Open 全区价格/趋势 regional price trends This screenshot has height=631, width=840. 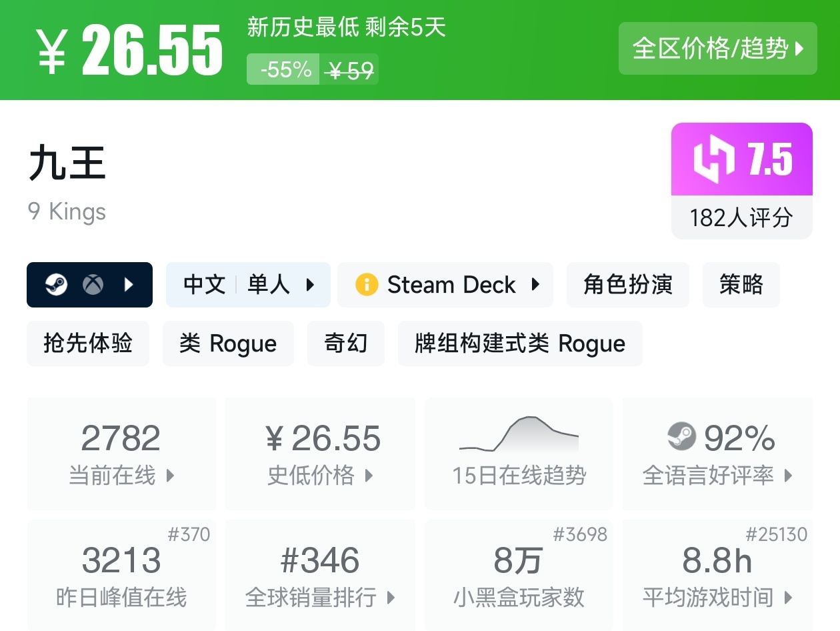coord(717,49)
